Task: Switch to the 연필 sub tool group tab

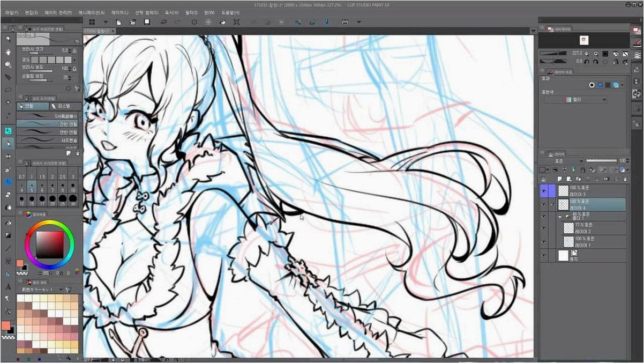Action: tap(33, 106)
